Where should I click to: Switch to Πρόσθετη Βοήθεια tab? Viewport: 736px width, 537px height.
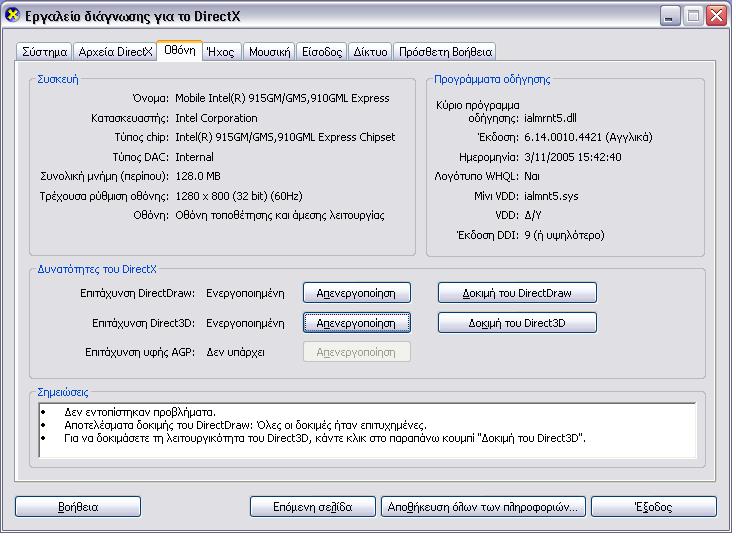pos(445,52)
